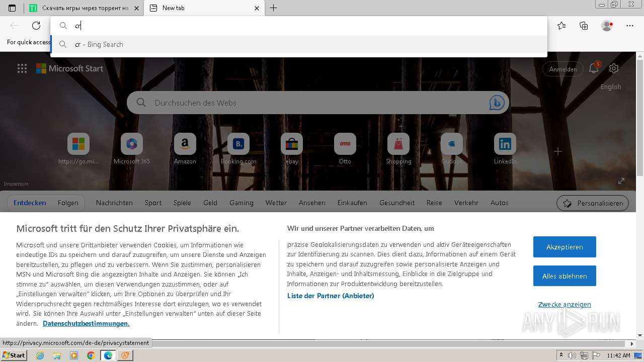The height and width of the screenshot is (362, 644).
Task: Click the English language label
Action: (x=611, y=86)
